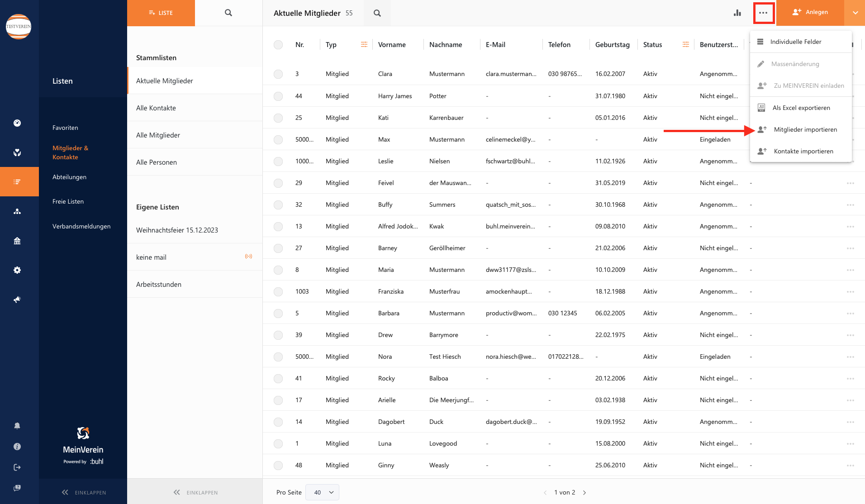Open Alle Mitglieder list
The width and height of the screenshot is (865, 504).
coord(195,135)
